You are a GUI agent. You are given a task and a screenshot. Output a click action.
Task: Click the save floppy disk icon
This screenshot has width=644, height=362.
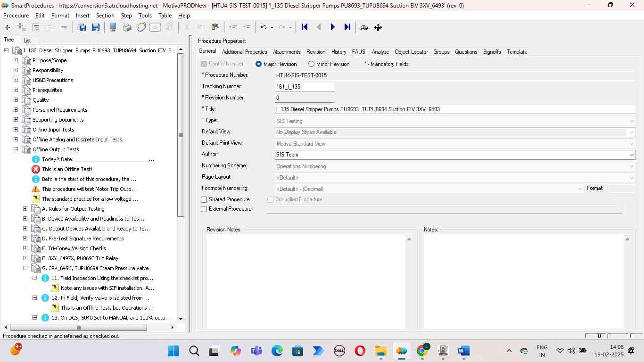[96, 27]
